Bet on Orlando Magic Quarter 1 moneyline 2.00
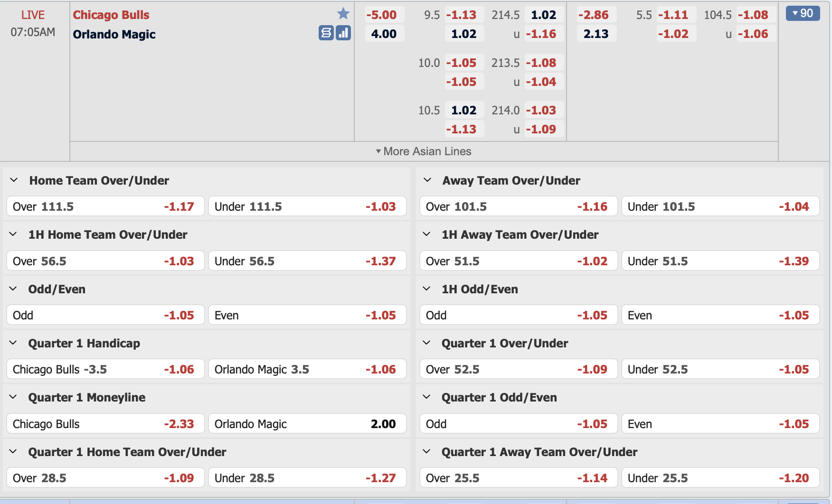The width and height of the screenshot is (832, 504). (x=307, y=424)
